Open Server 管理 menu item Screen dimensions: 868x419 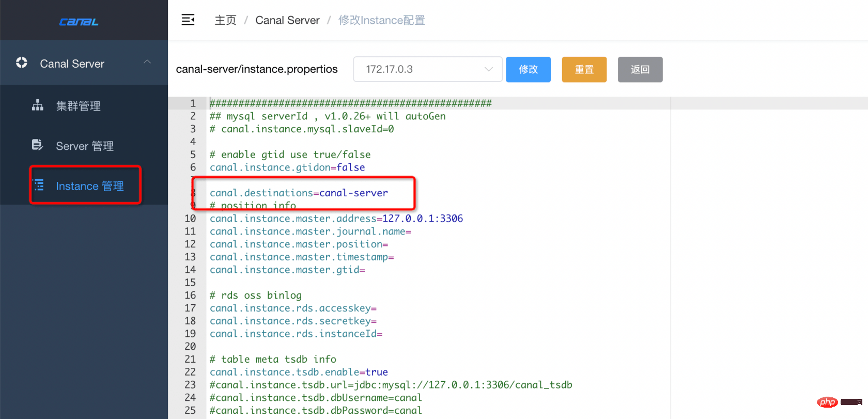pos(85,146)
